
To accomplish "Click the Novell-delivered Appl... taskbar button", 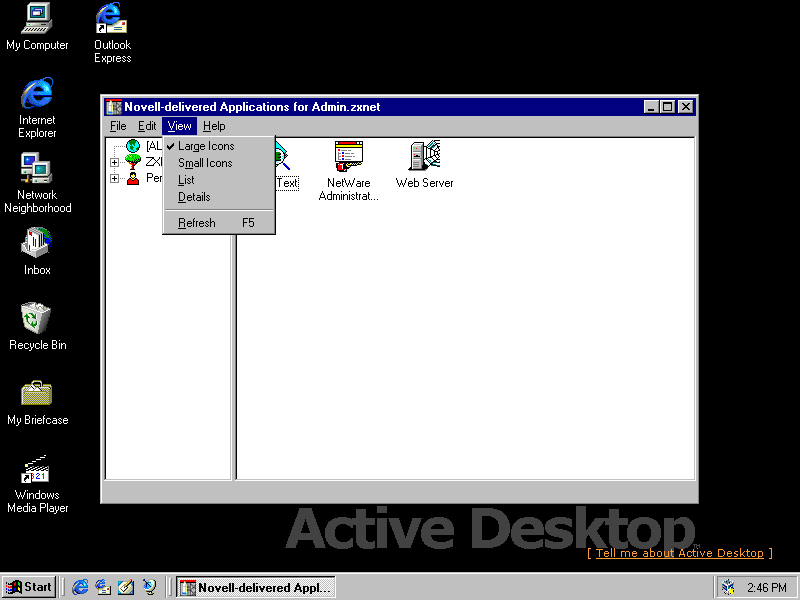I will [256, 587].
